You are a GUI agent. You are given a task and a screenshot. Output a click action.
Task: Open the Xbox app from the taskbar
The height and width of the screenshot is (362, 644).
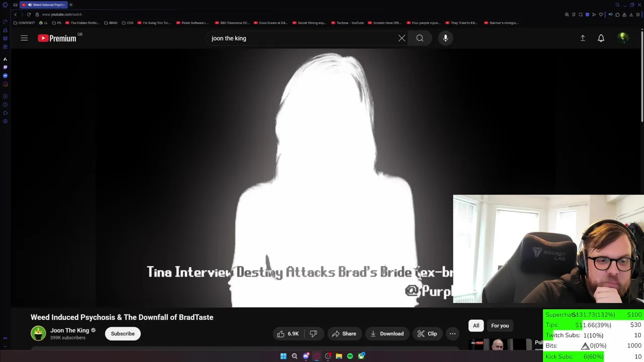[x=361, y=356]
